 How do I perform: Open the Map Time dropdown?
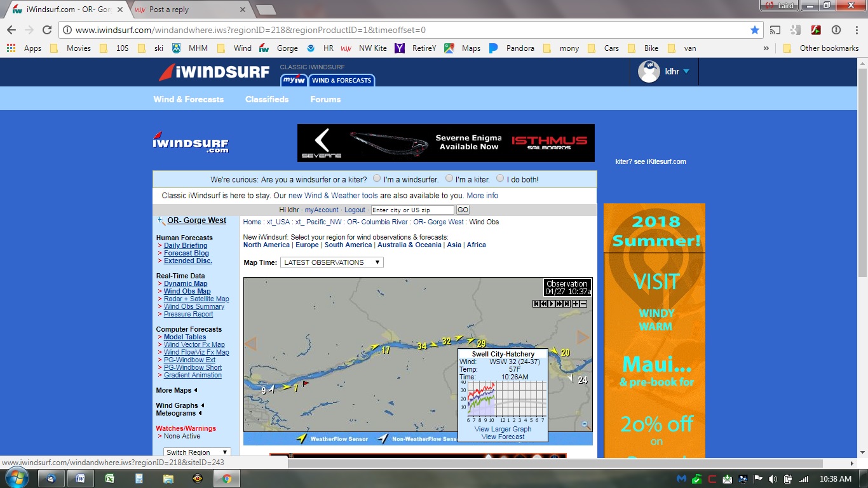pos(332,262)
